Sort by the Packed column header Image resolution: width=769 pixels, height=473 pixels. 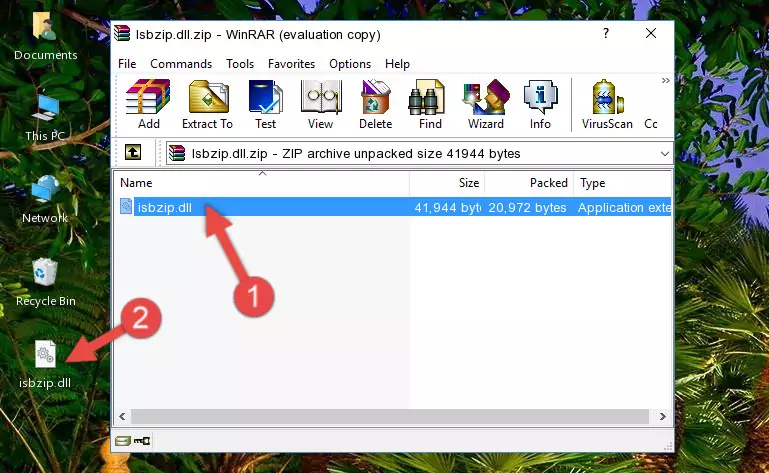coord(529,183)
